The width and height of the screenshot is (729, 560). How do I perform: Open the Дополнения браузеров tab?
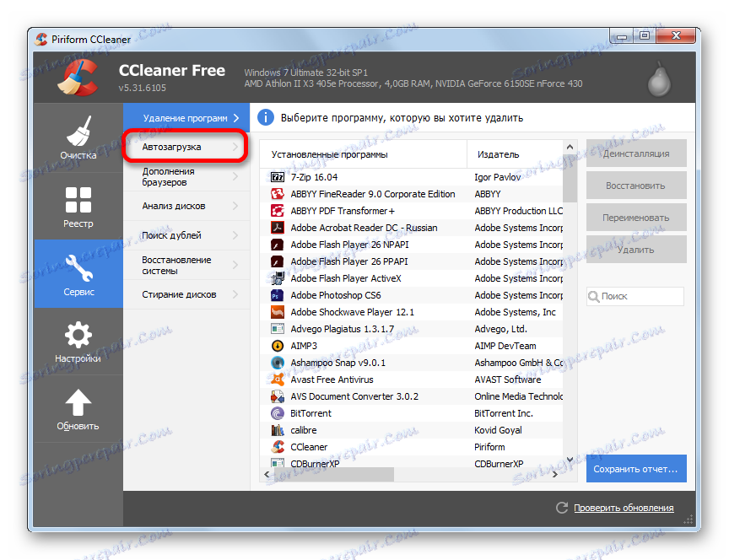186,176
